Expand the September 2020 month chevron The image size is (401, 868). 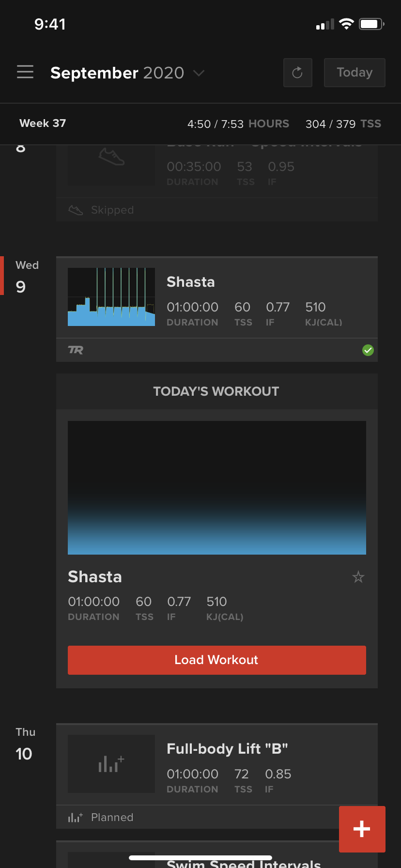[199, 73]
